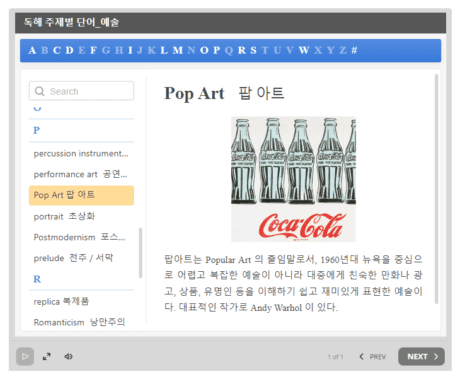Click the R section header in the list
This screenshot has width=460, height=379.
coord(37,279)
